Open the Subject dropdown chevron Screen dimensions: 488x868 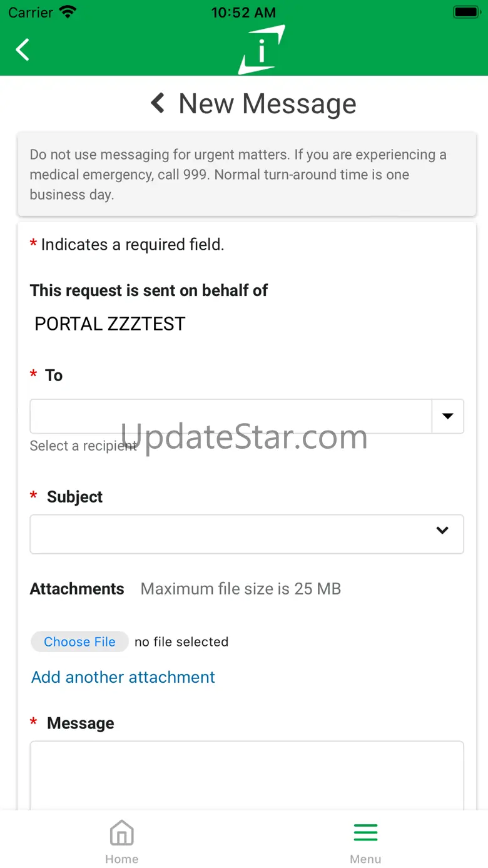tap(442, 531)
